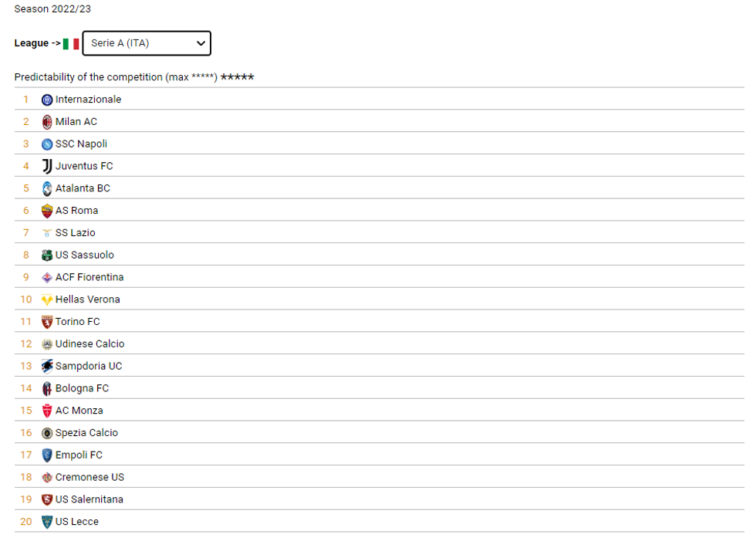This screenshot has height=548, width=756.
Task: Click the predictability star rating
Action: click(x=238, y=77)
